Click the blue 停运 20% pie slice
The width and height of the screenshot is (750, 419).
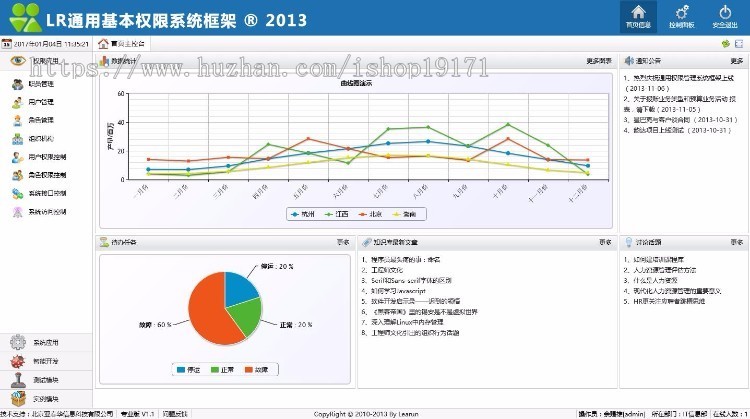[x=239, y=288]
